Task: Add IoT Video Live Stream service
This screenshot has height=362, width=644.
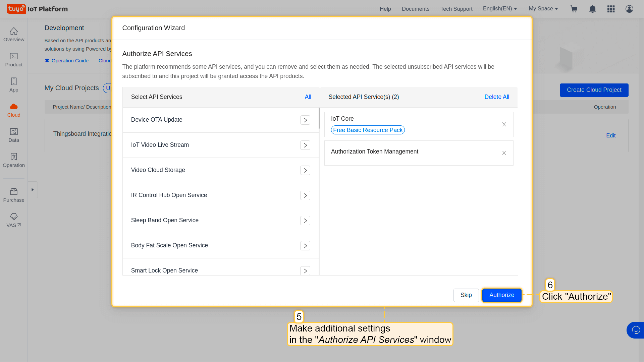Action: coord(305,145)
